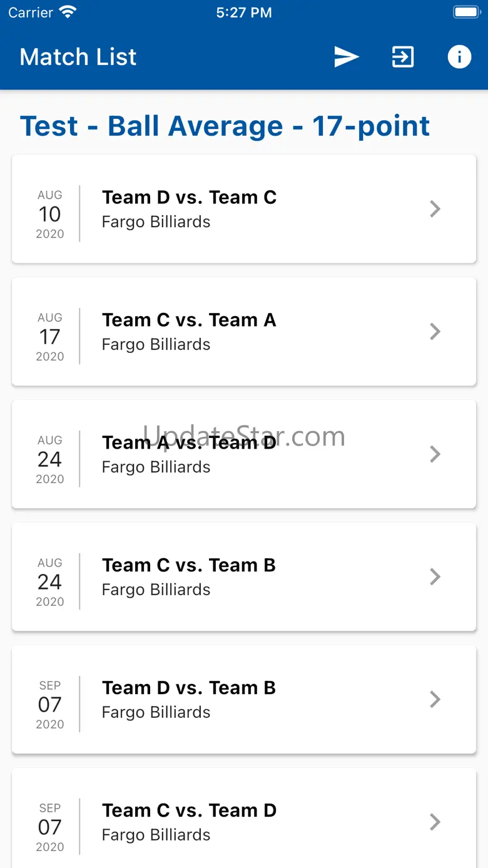The image size is (488, 868).
Task: Tap the send paper-plane icon
Action: point(346,57)
